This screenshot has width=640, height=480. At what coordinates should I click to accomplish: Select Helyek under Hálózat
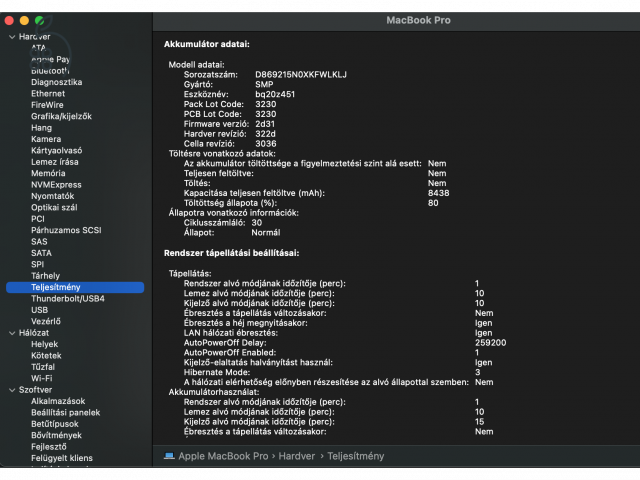[x=44, y=344]
